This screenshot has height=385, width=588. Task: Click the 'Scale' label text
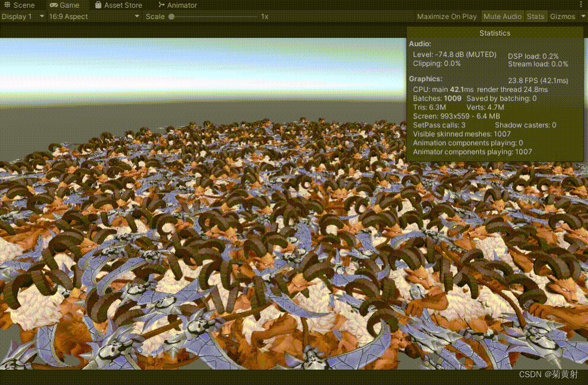click(x=155, y=17)
